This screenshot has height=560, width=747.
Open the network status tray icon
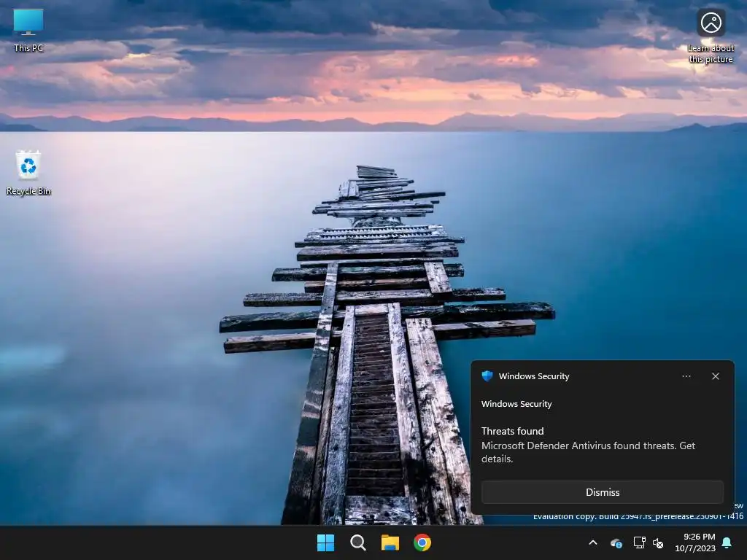(639, 542)
